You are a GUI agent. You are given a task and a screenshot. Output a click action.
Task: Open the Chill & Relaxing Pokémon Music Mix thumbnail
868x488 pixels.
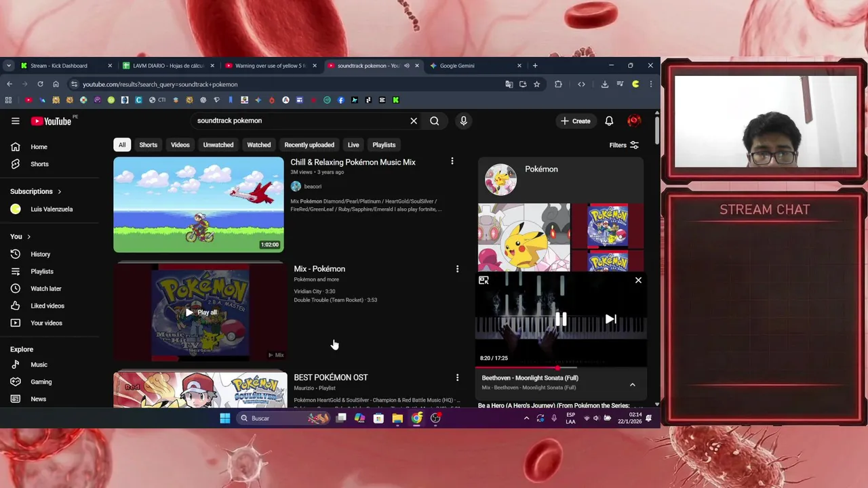point(199,205)
